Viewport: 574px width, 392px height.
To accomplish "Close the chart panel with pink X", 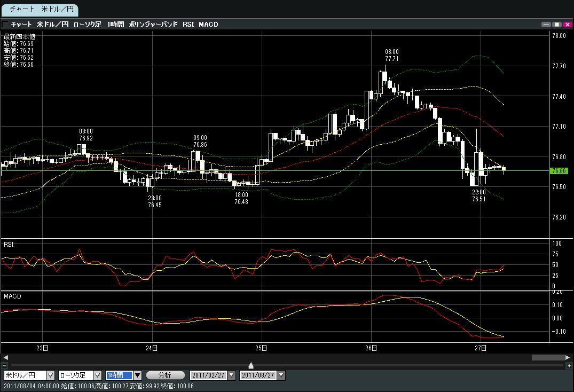I will [x=567, y=25].
